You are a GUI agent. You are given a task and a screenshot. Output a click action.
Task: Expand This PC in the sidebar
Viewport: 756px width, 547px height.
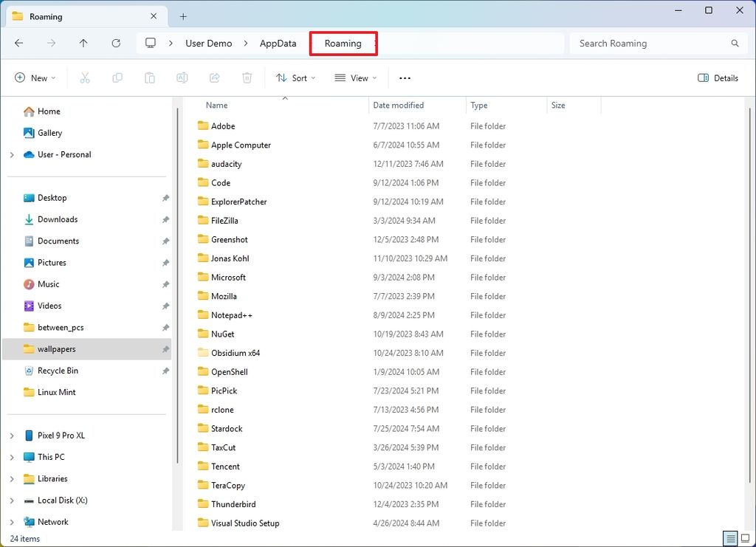click(13, 457)
